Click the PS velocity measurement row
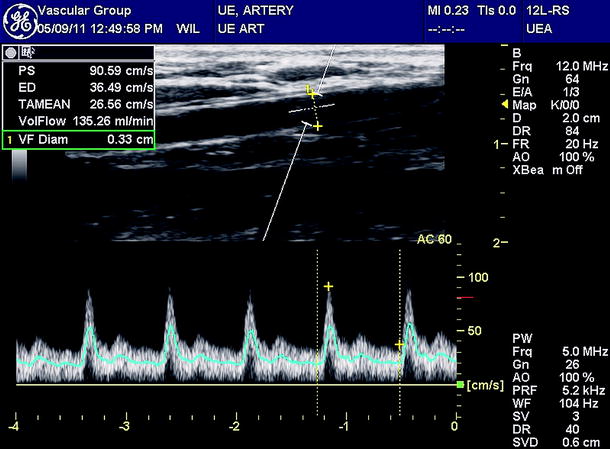610x449 pixels. (x=78, y=72)
